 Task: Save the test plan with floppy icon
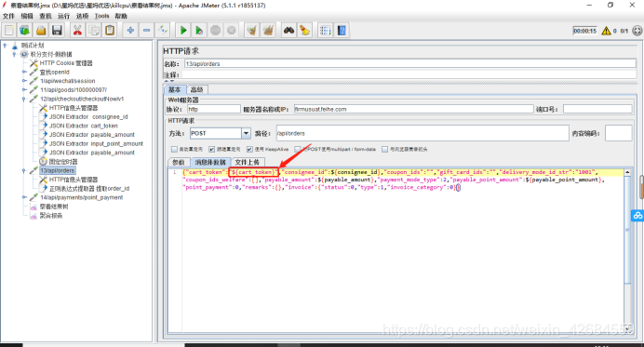[x=57, y=31]
